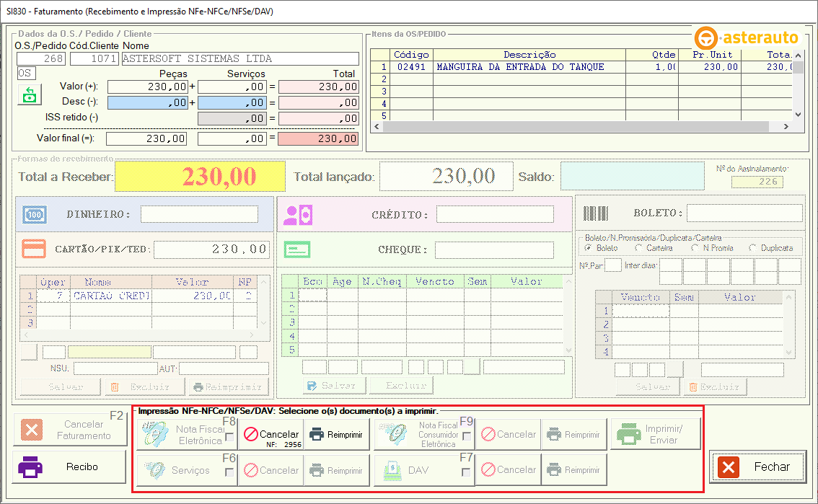Tick the Nota Fiscal Consumidor F9 checkbox
The image size is (818, 504).
pyautogui.click(x=467, y=436)
